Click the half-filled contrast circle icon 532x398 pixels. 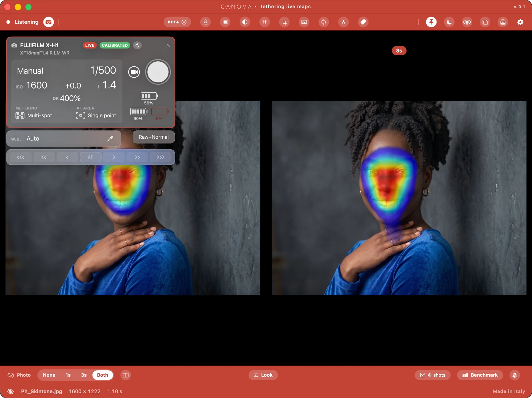pyautogui.click(x=245, y=22)
